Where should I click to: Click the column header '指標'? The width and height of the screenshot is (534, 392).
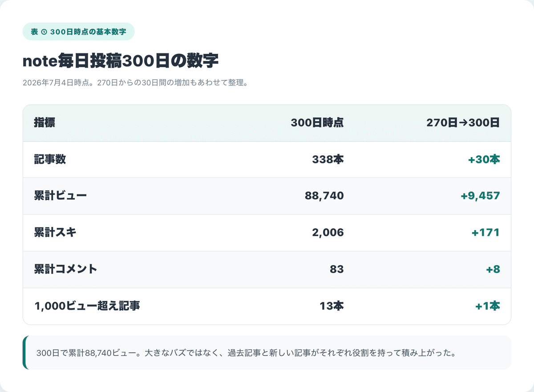[x=44, y=123]
